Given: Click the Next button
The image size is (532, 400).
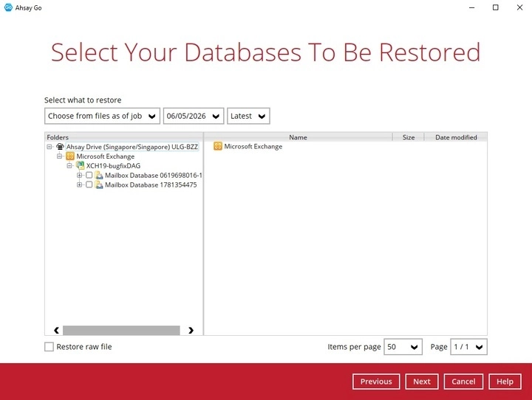Looking at the screenshot, I should (x=422, y=382).
